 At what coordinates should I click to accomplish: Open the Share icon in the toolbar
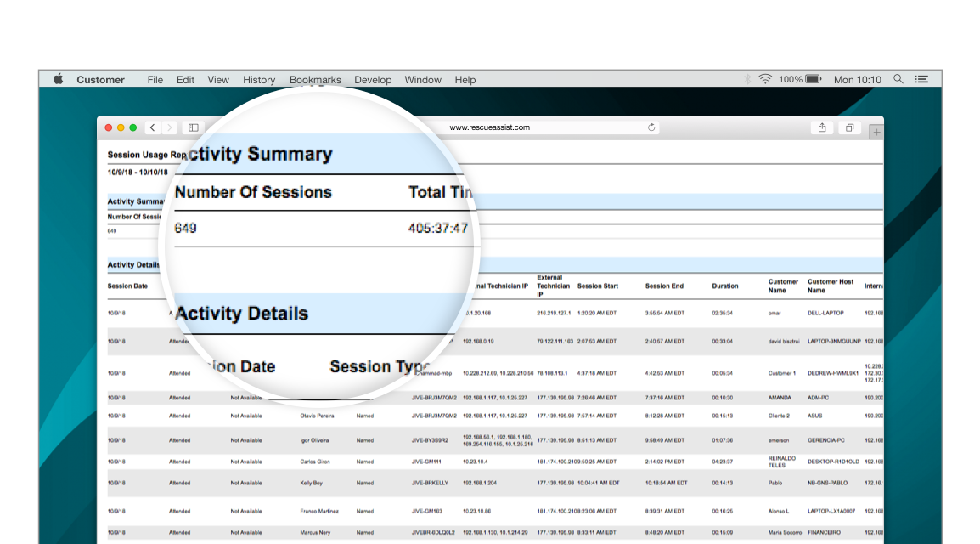point(821,127)
